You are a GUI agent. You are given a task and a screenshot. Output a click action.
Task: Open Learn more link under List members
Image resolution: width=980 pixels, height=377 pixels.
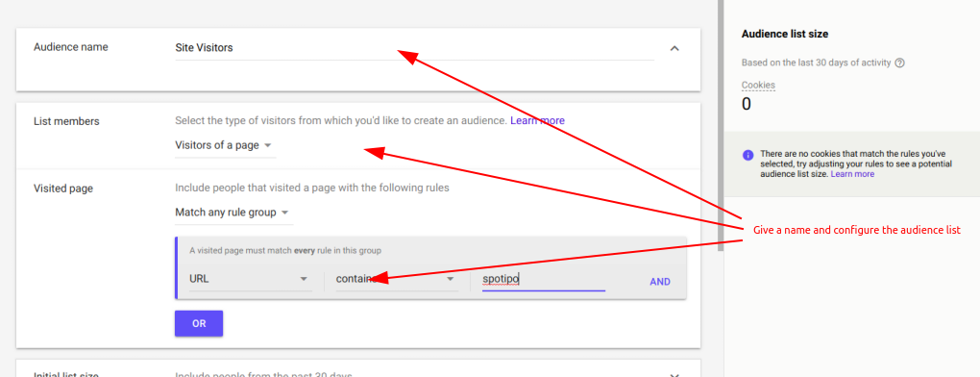pyautogui.click(x=537, y=120)
